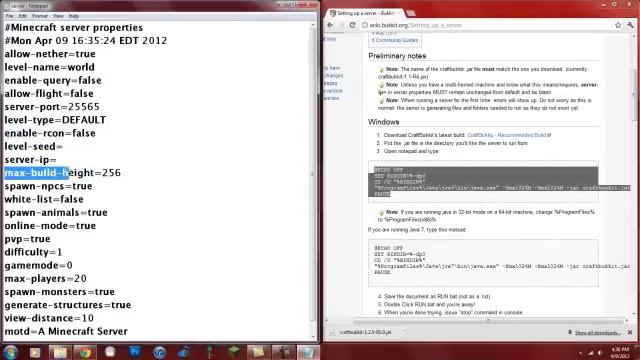
Task: Open Notepad's View menu
Action: click(x=58, y=16)
